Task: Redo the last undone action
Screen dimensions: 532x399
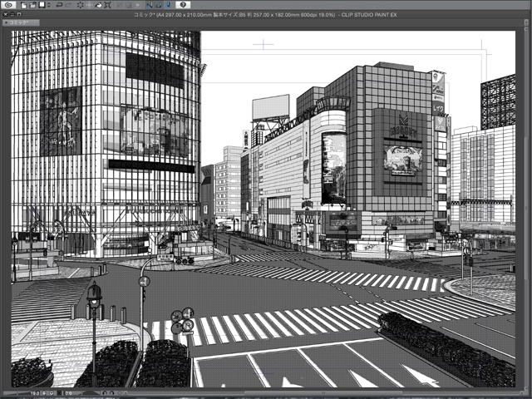Action: pyautogui.click(x=68, y=5)
